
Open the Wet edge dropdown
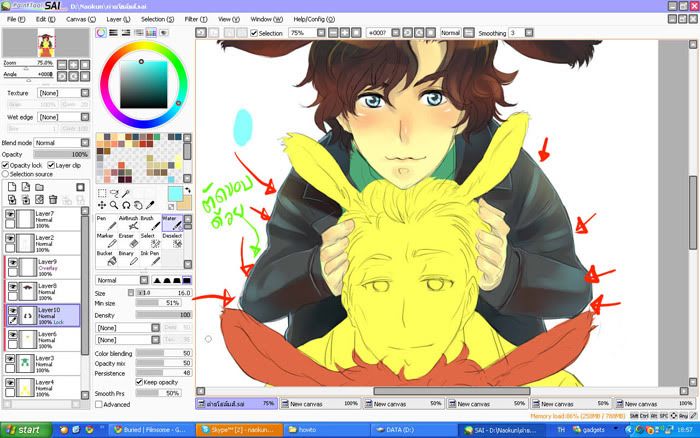[x=61, y=118]
